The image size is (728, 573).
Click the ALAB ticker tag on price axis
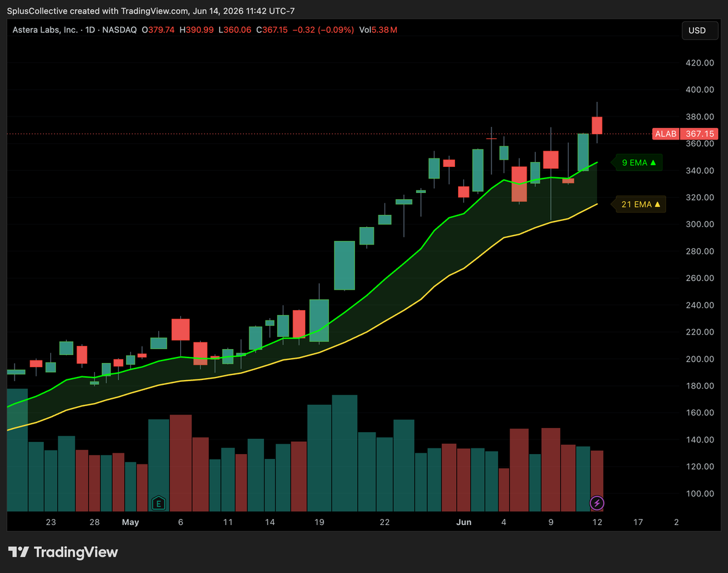pyautogui.click(x=666, y=134)
